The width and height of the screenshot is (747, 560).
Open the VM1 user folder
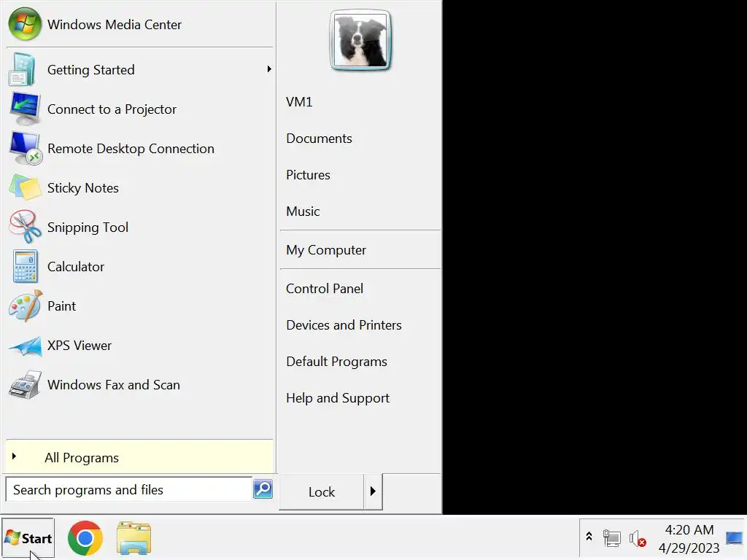pos(299,102)
